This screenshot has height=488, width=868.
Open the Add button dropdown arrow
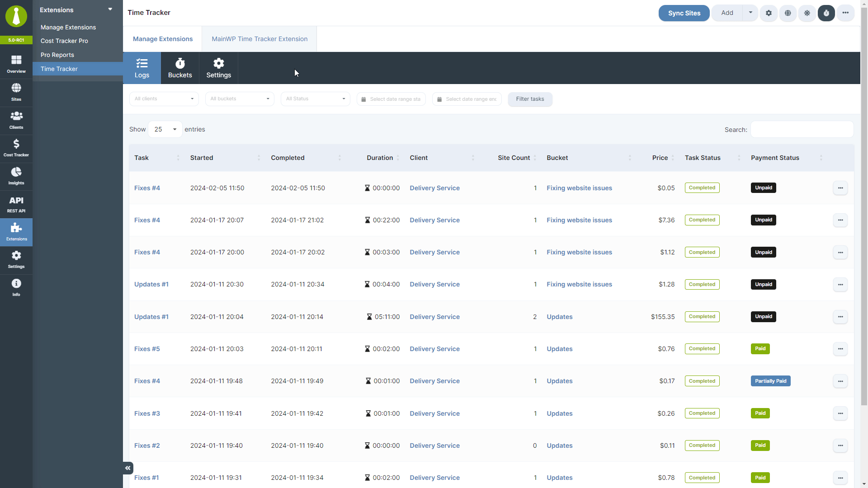(750, 13)
